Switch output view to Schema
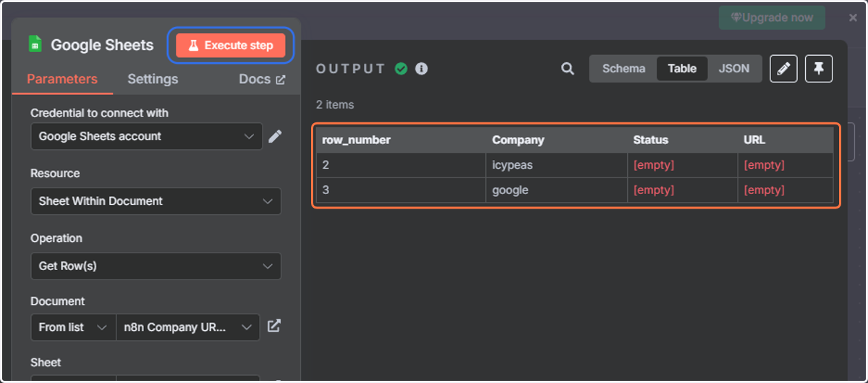868x383 pixels. click(x=624, y=69)
